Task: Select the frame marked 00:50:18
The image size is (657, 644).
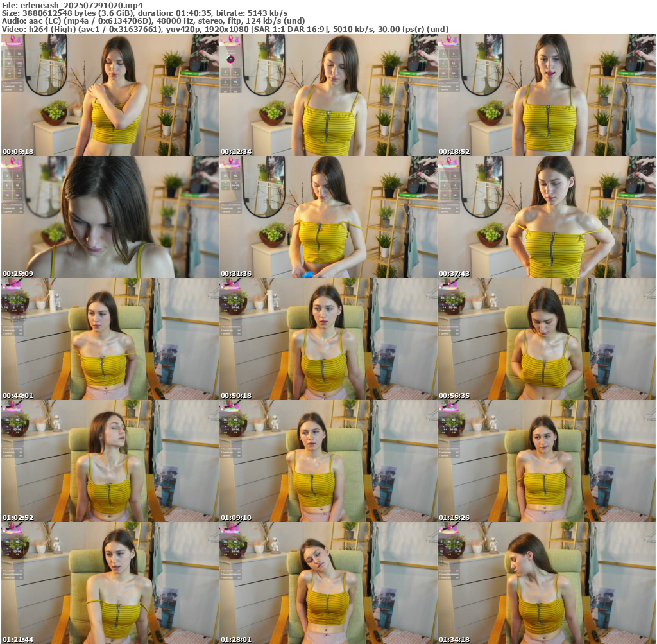Action: [328, 339]
